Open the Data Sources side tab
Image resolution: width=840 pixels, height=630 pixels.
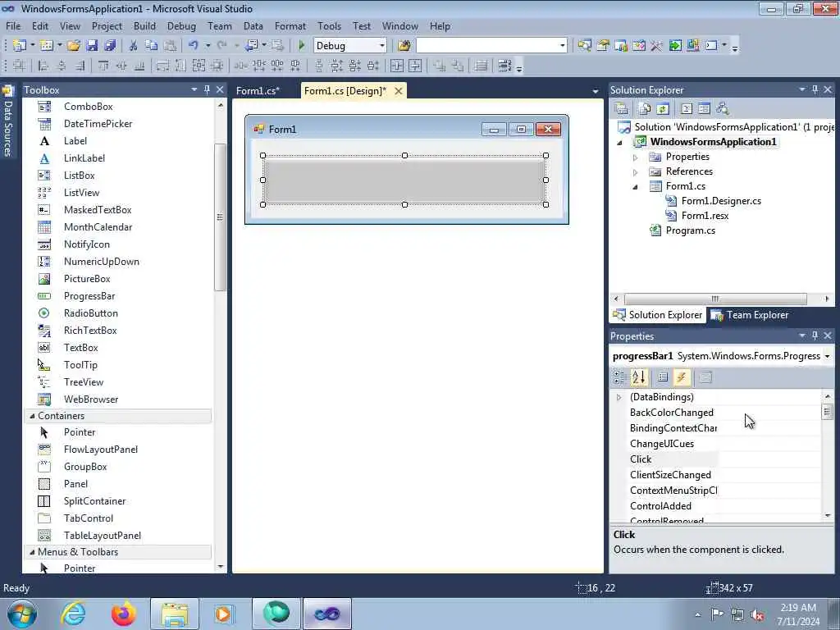point(7,122)
